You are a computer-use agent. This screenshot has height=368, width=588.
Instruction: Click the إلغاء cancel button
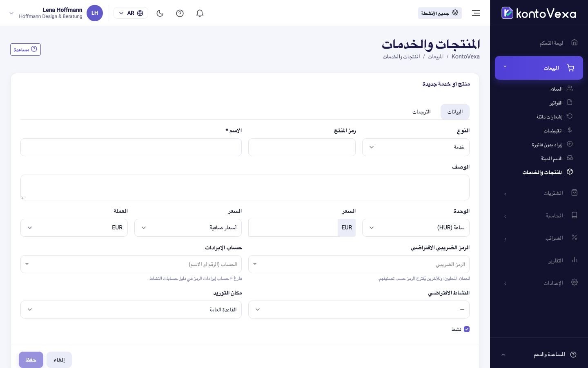coord(59,360)
